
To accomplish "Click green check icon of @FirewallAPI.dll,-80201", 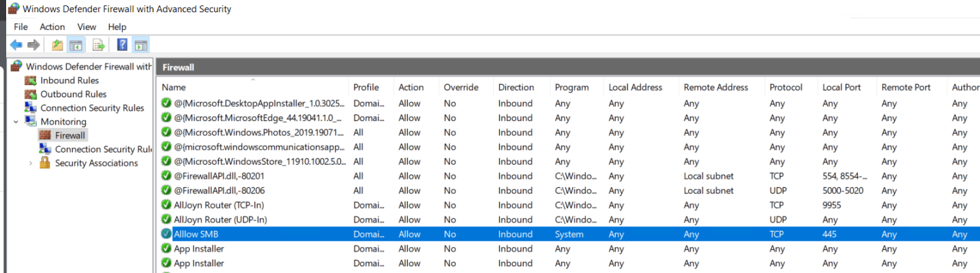I will [166, 176].
